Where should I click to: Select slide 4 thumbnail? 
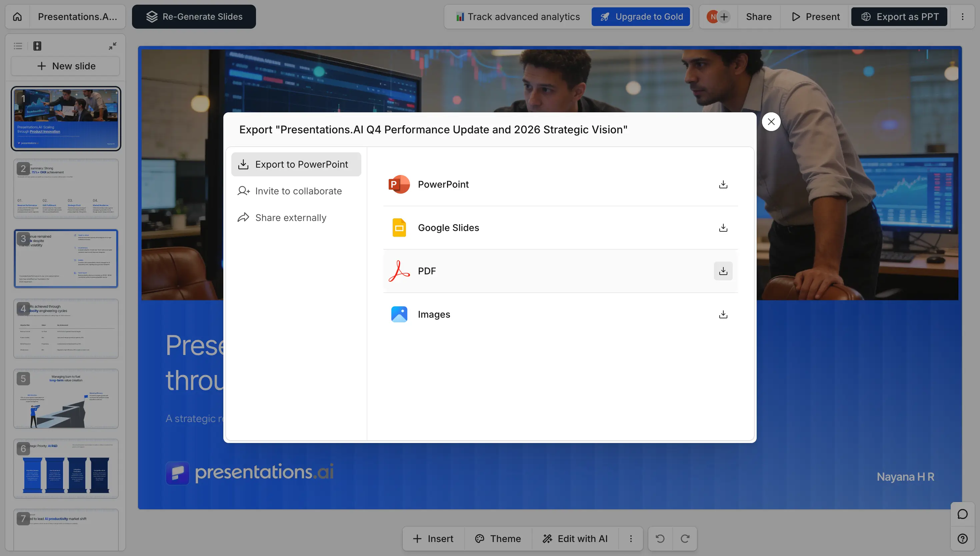(x=66, y=329)
